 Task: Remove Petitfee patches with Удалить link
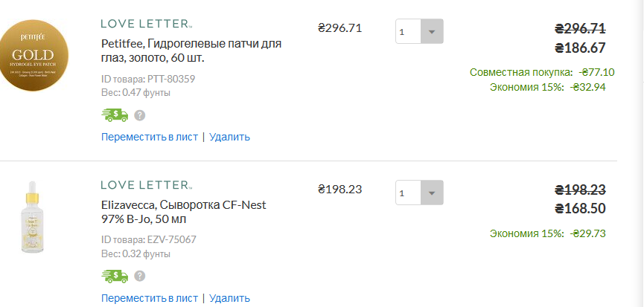[229, 137]
